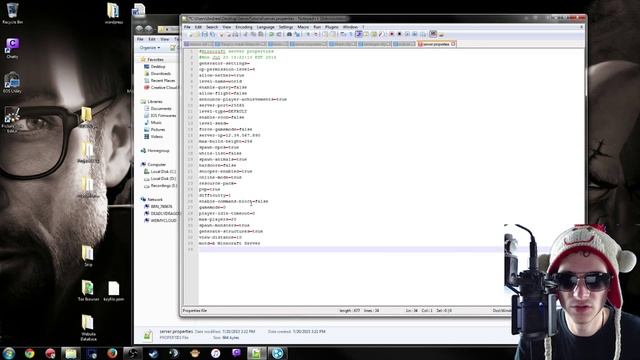
Task: Click the Explorer forward navigation arrow
Action: 149,29
